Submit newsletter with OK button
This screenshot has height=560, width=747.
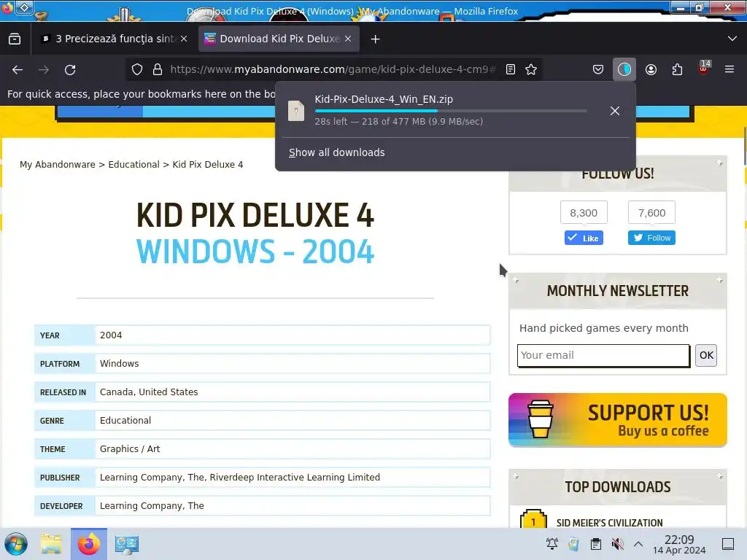[x=706, y=355]
